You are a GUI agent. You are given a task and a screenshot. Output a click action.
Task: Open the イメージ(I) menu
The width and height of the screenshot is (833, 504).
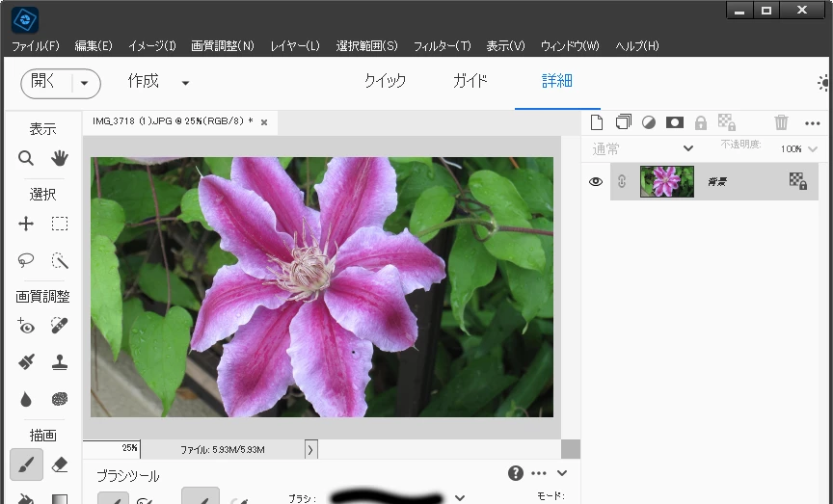[x=152, y=46]
